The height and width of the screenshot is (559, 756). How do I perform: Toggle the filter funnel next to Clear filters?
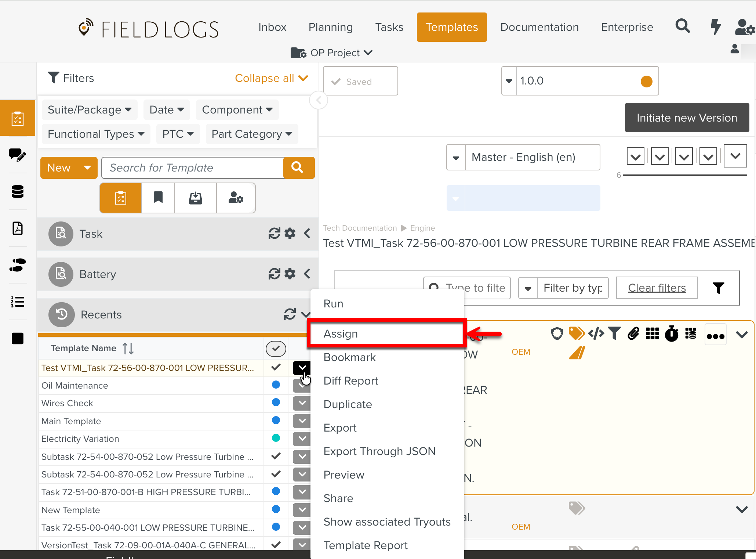pyautogui.click(x=718, y=288)
